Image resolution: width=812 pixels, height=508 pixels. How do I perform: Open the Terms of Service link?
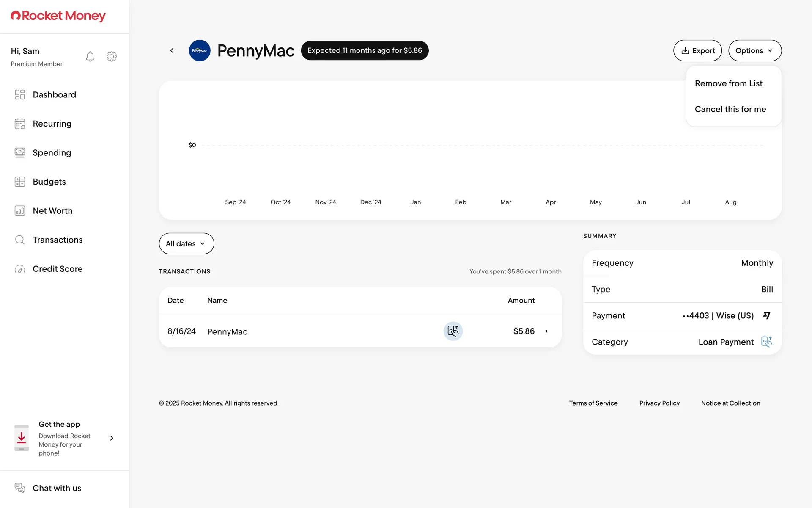click(593, 403)
